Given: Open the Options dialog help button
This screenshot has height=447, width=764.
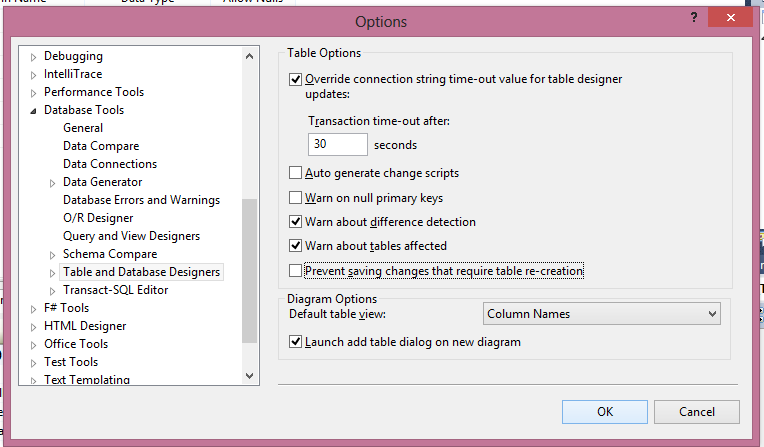Looking at the screenshot, I should tap(691, 18).
